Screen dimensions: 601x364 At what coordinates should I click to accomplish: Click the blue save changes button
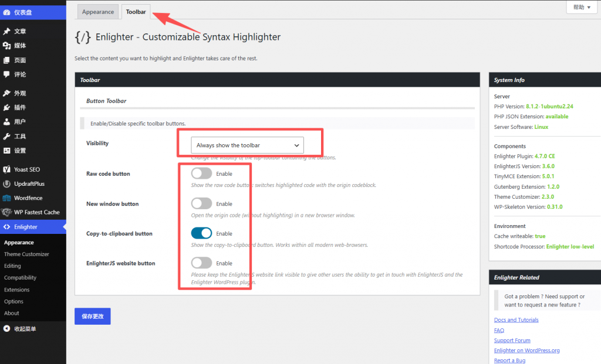pos(92,316)
